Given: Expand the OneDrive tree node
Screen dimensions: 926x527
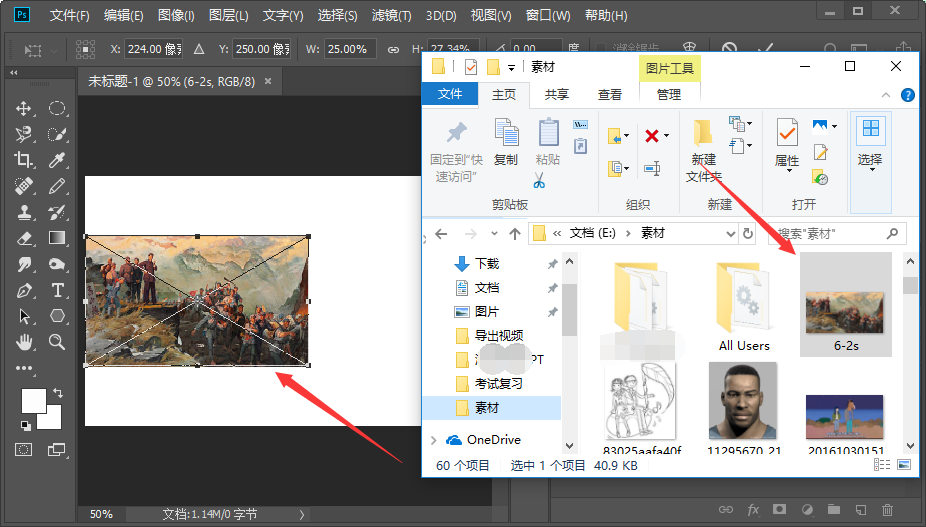Looking at the screenshot, I should 434,440.
